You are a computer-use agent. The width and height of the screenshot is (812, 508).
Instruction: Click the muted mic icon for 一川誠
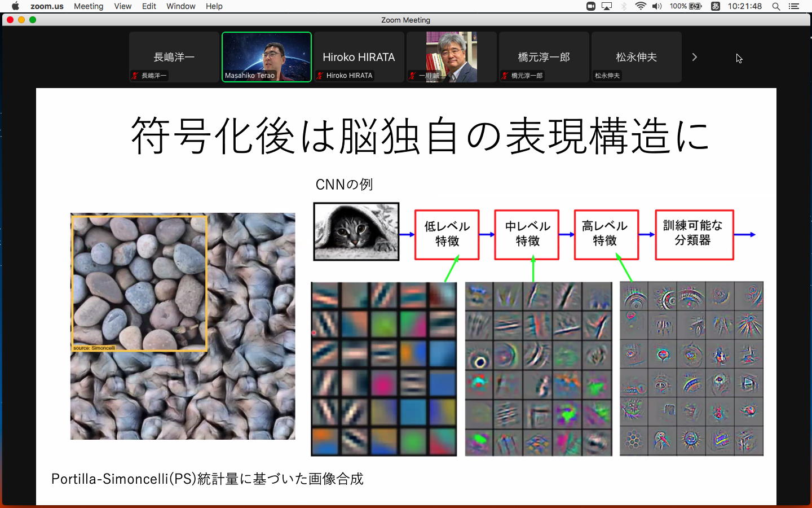[413, 76]
